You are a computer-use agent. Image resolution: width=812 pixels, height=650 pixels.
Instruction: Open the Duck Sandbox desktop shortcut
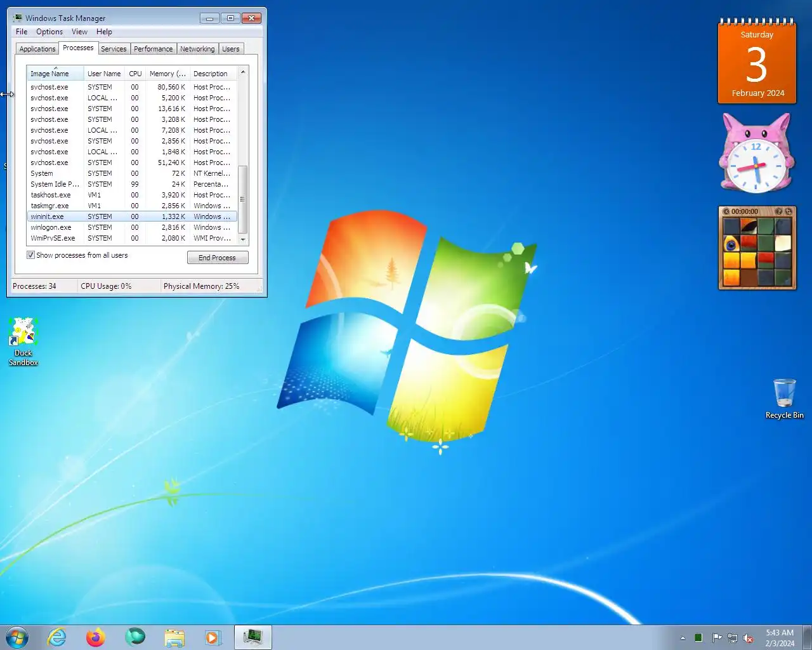coord(23,342)
